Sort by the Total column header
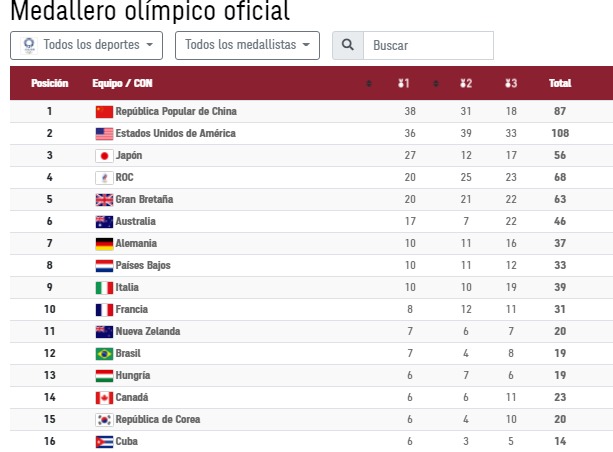613x452 pixels. [x=560, y=83]
